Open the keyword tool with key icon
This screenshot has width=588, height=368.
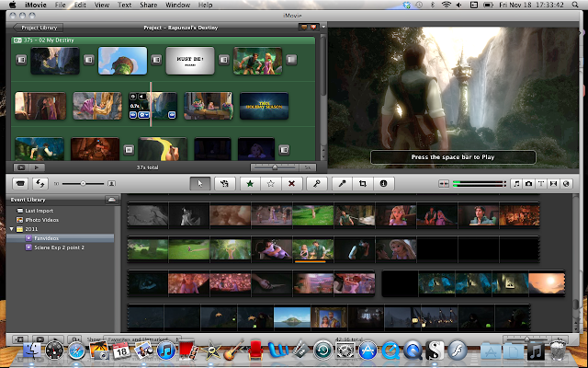pos(317,184)
